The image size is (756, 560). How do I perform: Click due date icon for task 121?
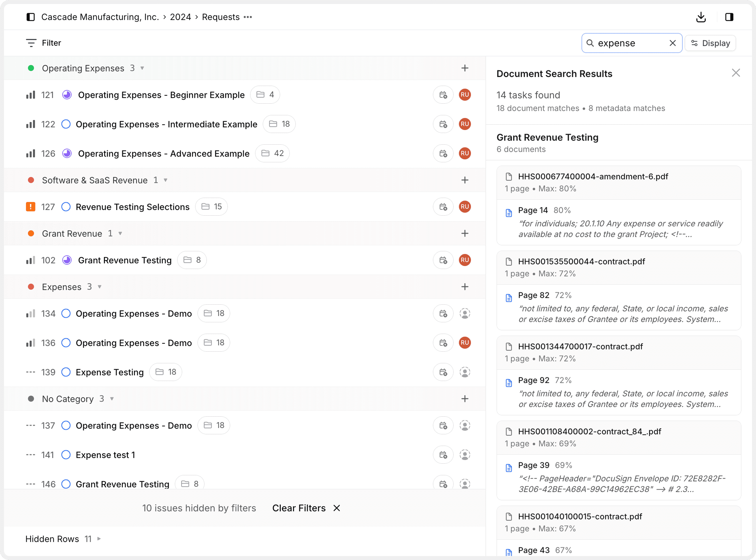443,95
